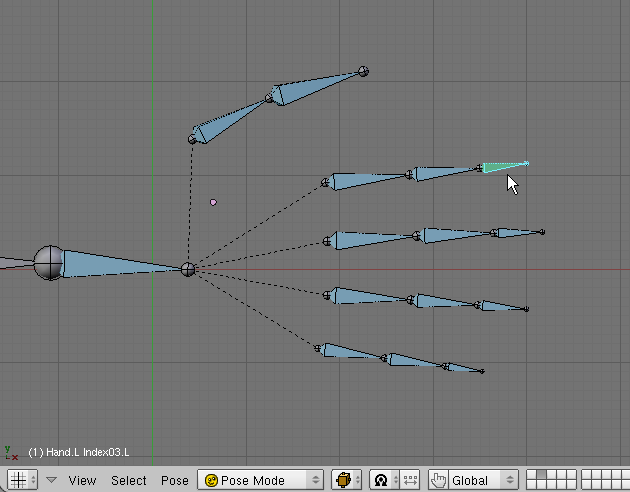This screenshot has height=492, width=630.
Task: Enable layer 5 in the layer buttons
Action: (x=572, y=474)
